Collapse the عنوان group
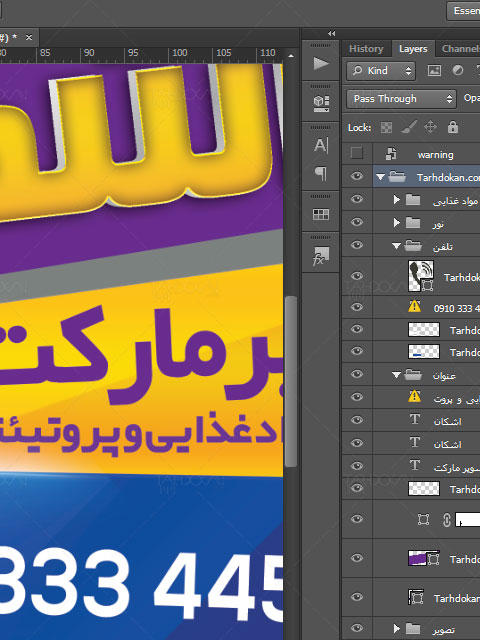The image size is (480, 640). coord(396,375)
